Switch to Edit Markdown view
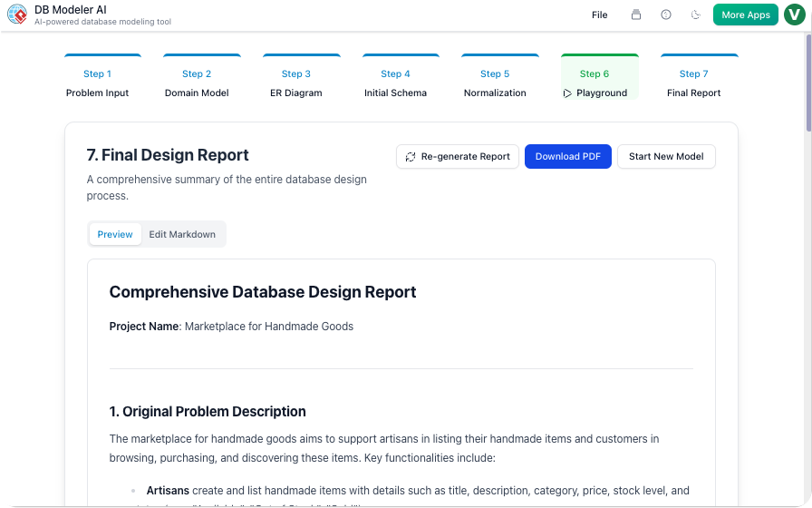This screenshot has height=508, width=812. click(182, 234)
